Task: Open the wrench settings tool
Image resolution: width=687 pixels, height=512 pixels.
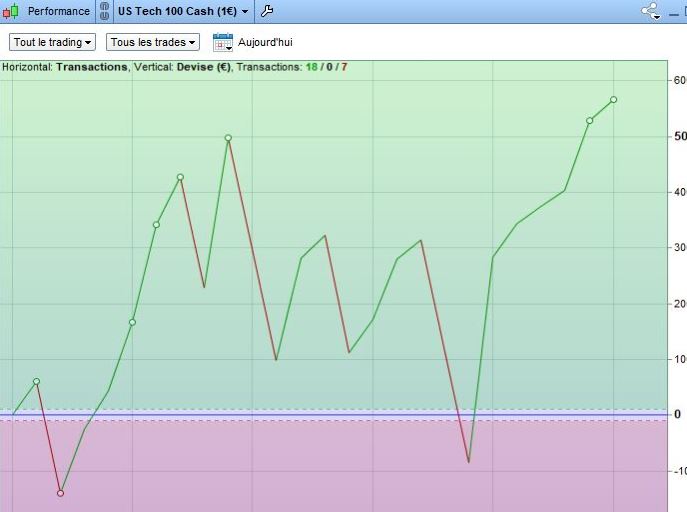Action: coord(267,11)
